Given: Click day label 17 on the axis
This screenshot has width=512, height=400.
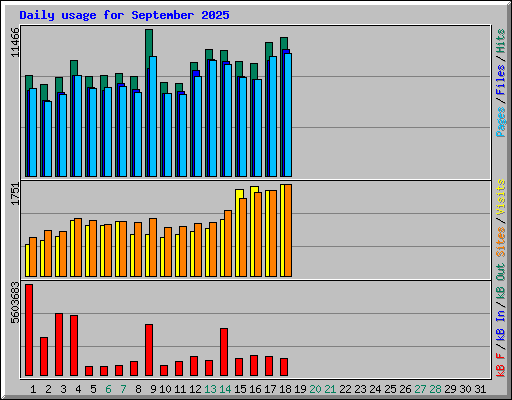Looking at the screenshot, I should (270, 389).
